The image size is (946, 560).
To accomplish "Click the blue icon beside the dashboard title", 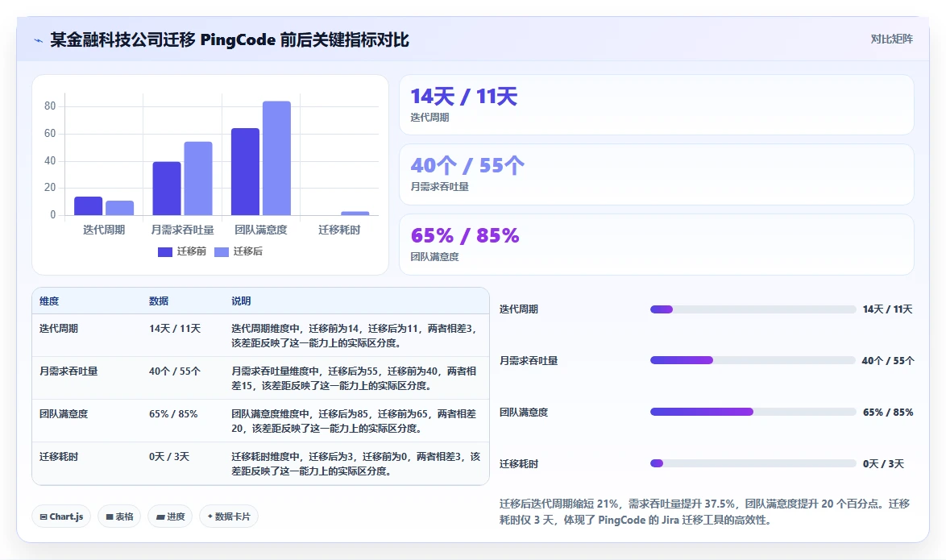I will click(38, 40).
